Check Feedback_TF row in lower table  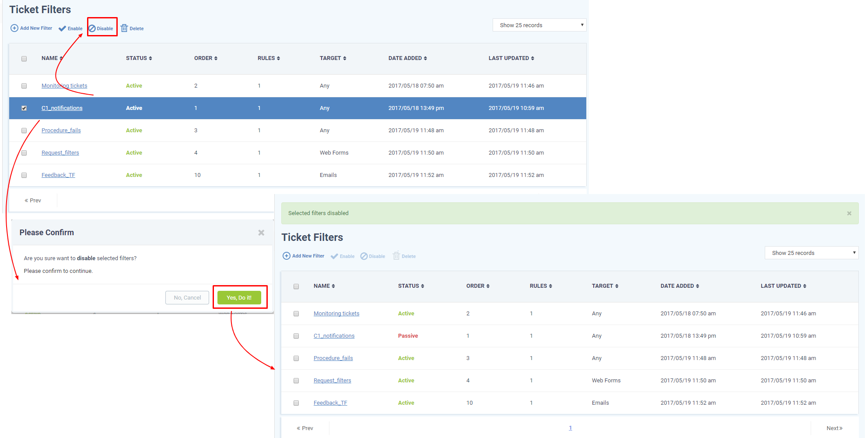(x=296, y=403)
